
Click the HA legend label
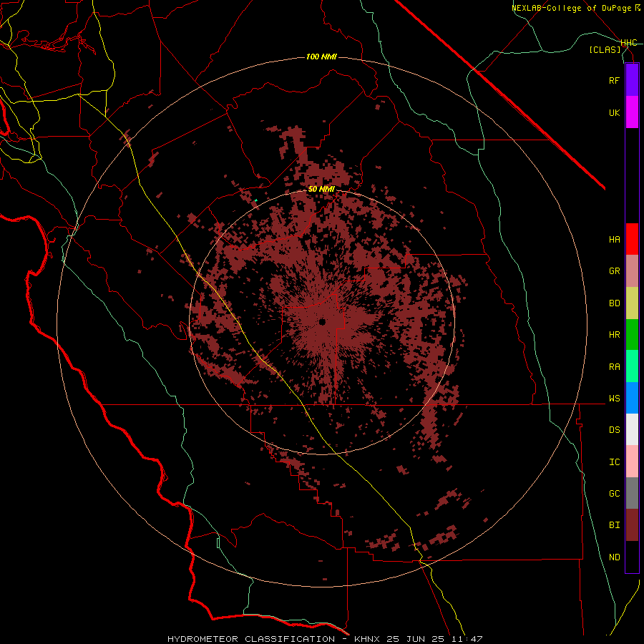(x=614, y=239)
